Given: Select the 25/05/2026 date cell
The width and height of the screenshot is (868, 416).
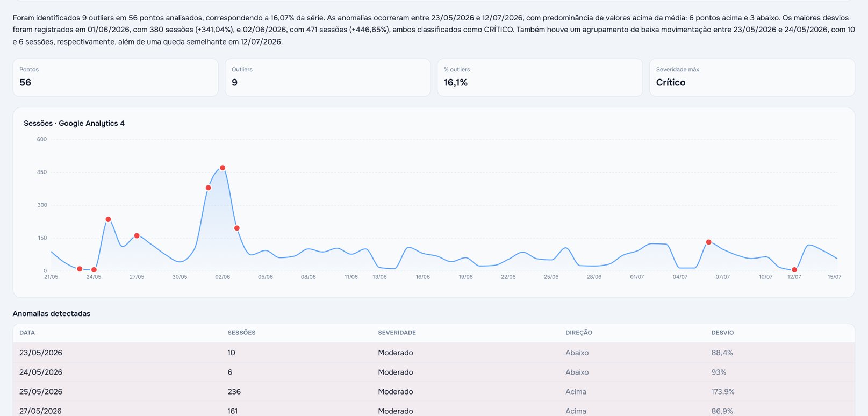Looking at the screenshot, I should [x=41, y=391].
